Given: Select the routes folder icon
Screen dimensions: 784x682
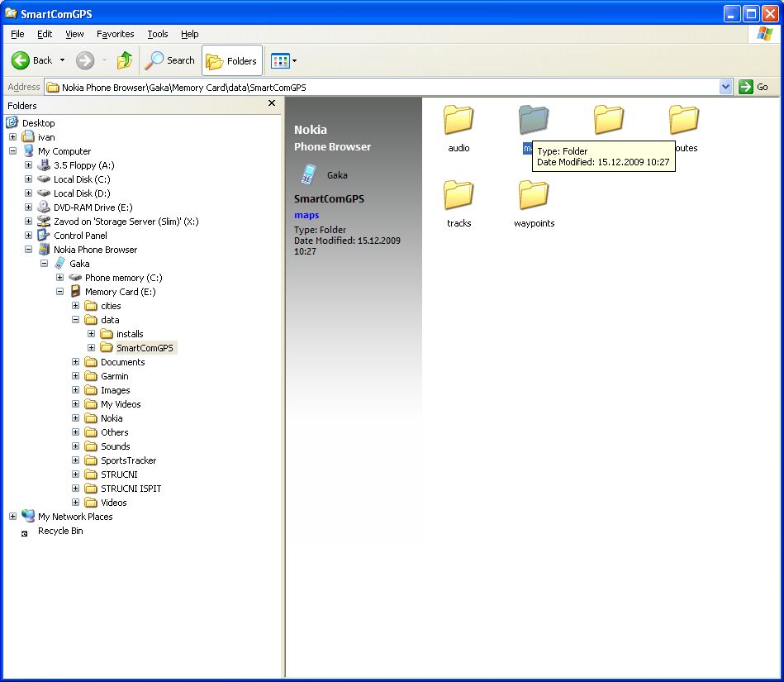Looking at the screenshot, I should (683, 120).
